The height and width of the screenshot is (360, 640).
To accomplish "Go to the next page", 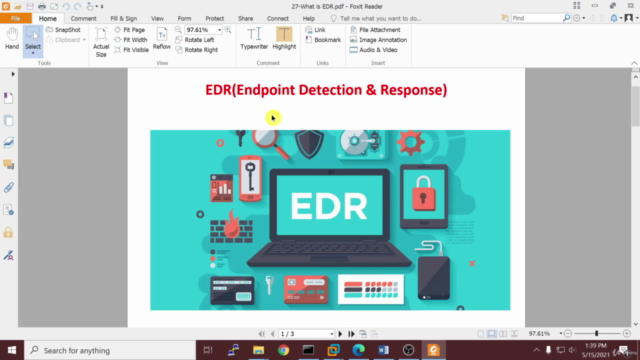I will 340,334.
